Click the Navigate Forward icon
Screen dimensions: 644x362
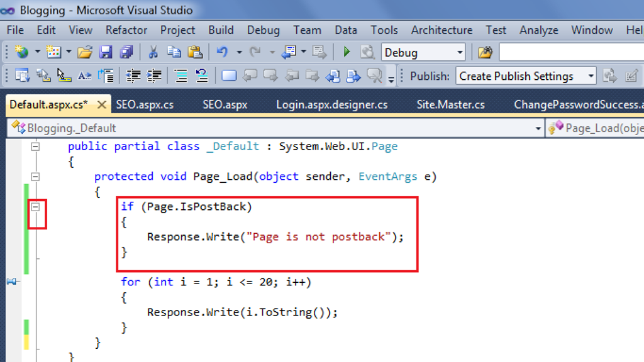point(319,52)
